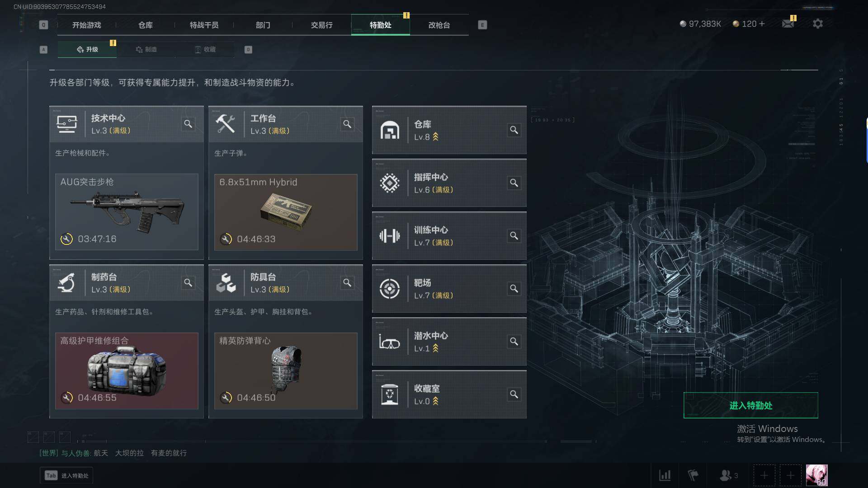Switch to the 仓库 top tab
Image resolution: width=868 pixels, height=488 pixels.
point(146,25)
